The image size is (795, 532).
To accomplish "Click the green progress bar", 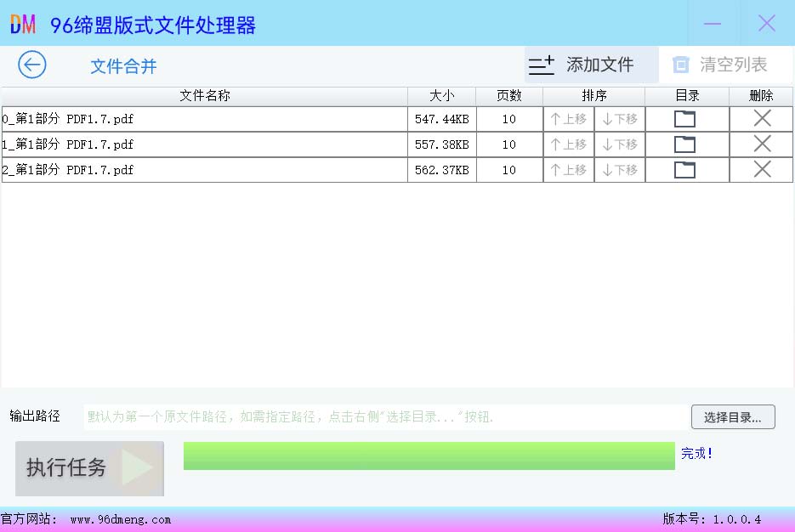I will 429,456.
